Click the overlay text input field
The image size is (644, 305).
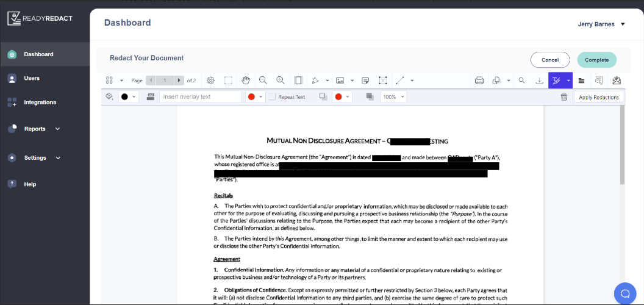click(200, 97)
